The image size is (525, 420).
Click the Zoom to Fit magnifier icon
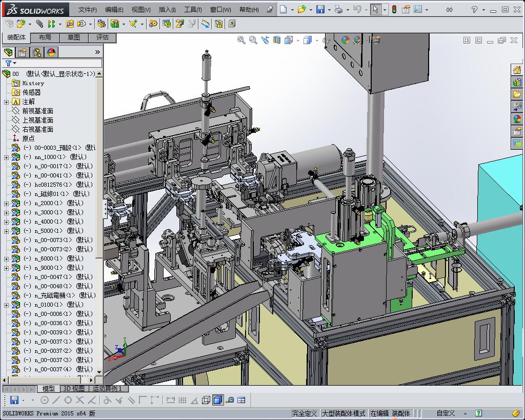coord(241,40)
